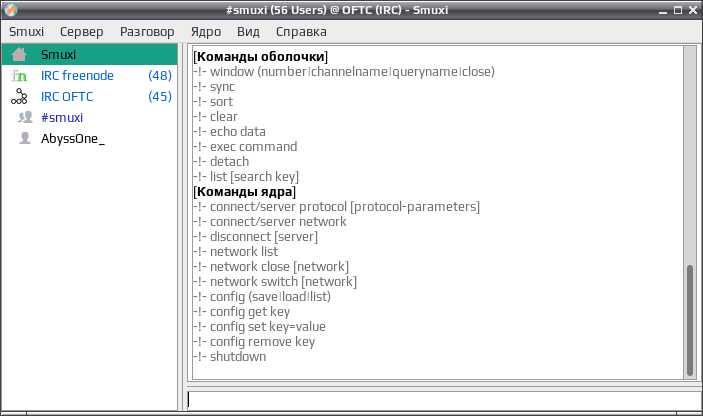Click the freenode network icon
The height and width of the screenshot is (416, 703).
pyautogui.click(x=19, y=76)
